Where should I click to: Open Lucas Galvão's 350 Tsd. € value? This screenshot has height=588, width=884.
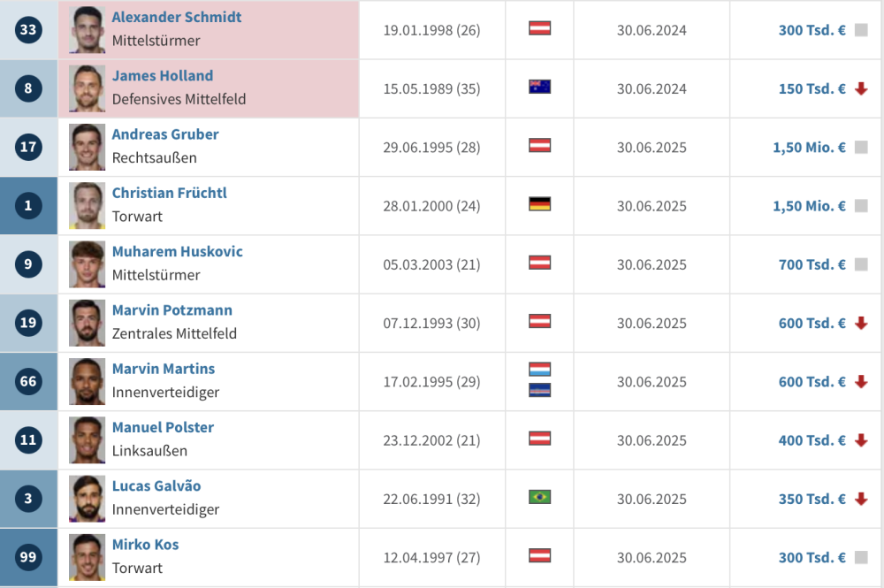tap(812, 499)
